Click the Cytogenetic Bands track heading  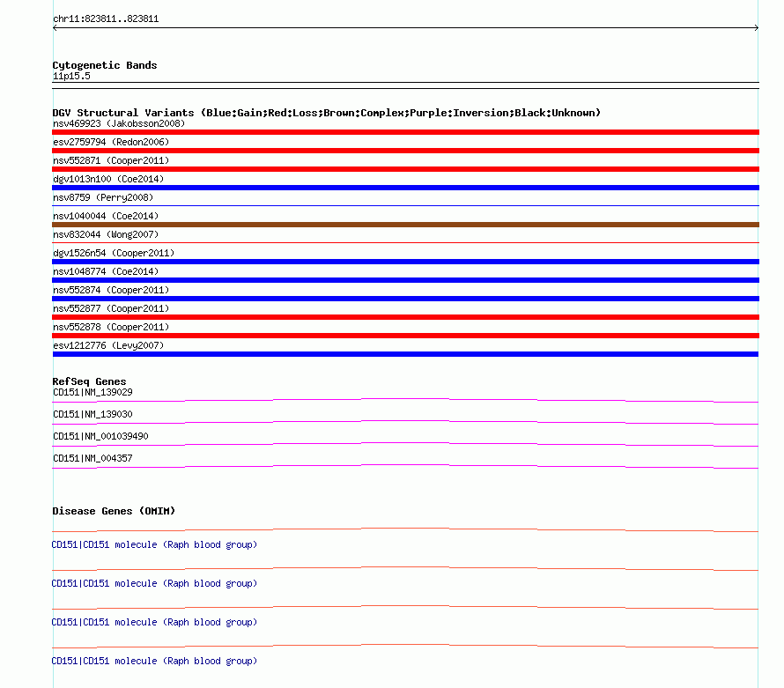click(105, 65)
